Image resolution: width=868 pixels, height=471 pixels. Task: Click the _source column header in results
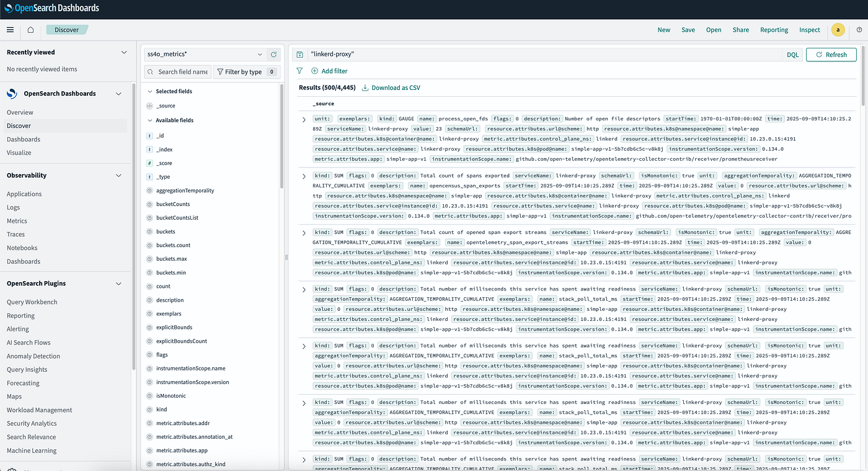(x=323, y=104)
